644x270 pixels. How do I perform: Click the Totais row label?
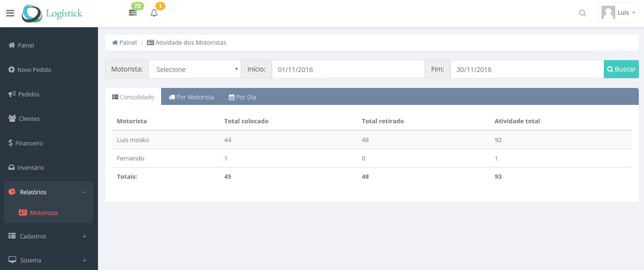coord(127,176)
